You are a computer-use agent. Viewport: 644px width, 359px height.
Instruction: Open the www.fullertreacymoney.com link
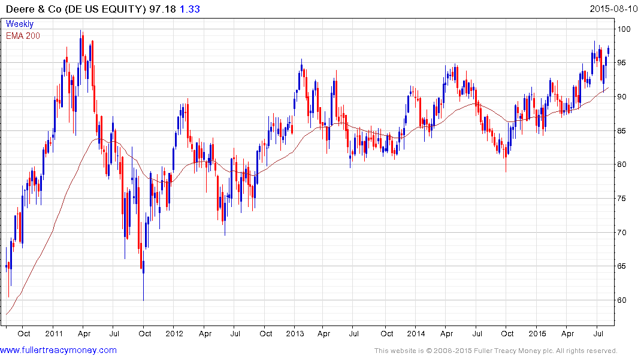(x=58, y=351)
